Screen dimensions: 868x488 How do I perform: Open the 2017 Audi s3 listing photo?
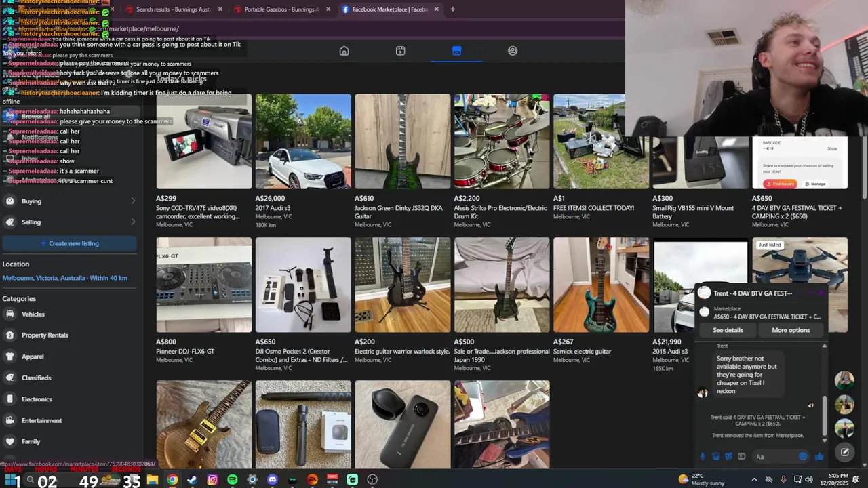[303, 142]
